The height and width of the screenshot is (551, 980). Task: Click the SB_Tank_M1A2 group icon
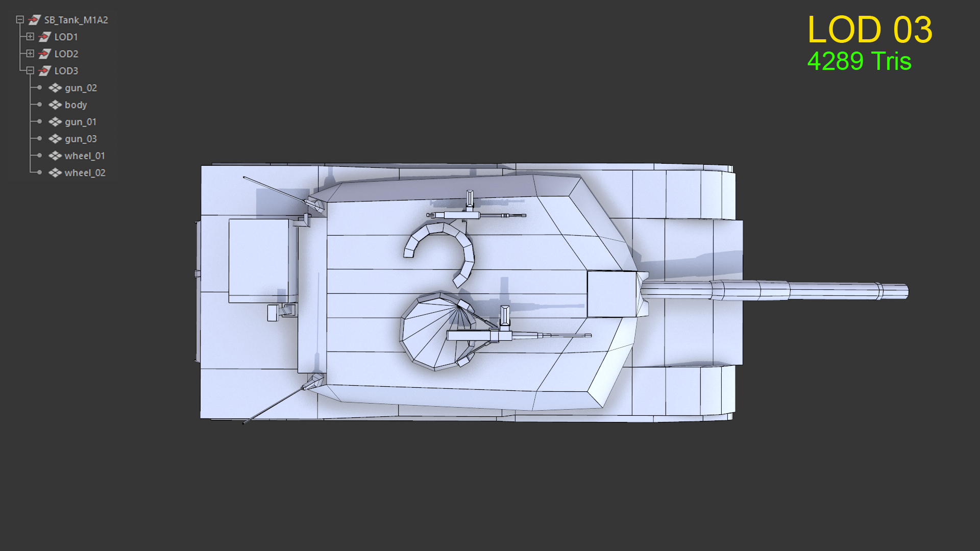(x=34, y=20)
